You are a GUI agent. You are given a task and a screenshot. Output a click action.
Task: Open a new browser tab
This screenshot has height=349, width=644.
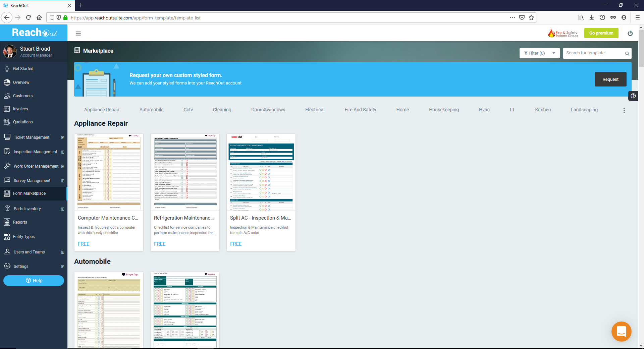pyautogui.click(x=81, y=5)
